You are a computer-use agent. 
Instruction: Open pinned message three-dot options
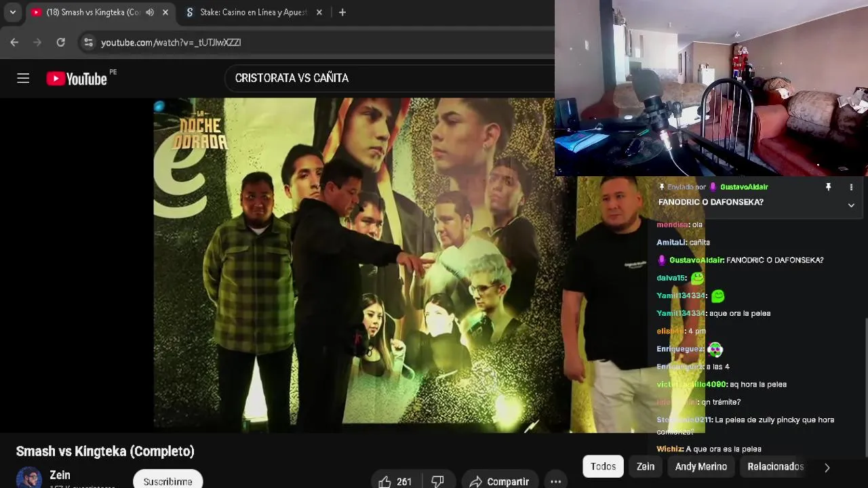(x=851, y=187)
